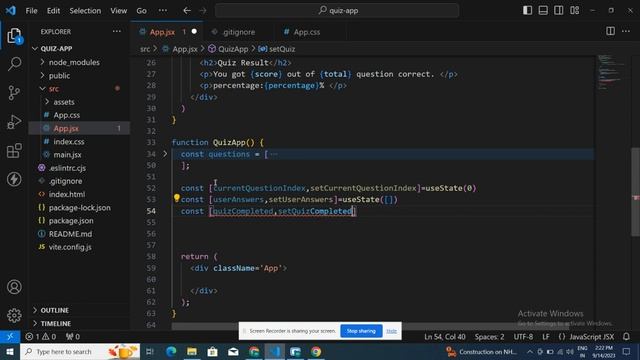
Task: Click Stop sharing button
Action: pos(361,331)
